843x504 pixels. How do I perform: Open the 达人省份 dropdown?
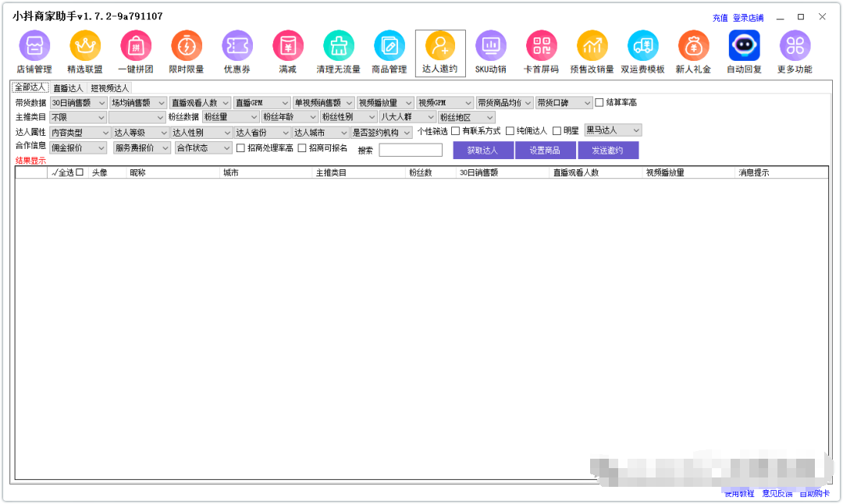[x=262, y=132]
